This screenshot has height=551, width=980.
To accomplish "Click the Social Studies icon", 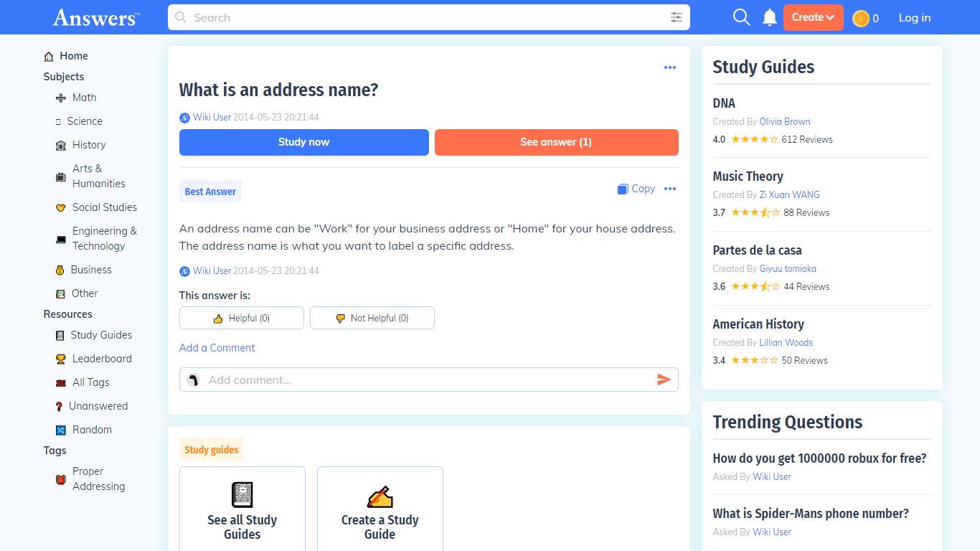I will coord(61,207).
